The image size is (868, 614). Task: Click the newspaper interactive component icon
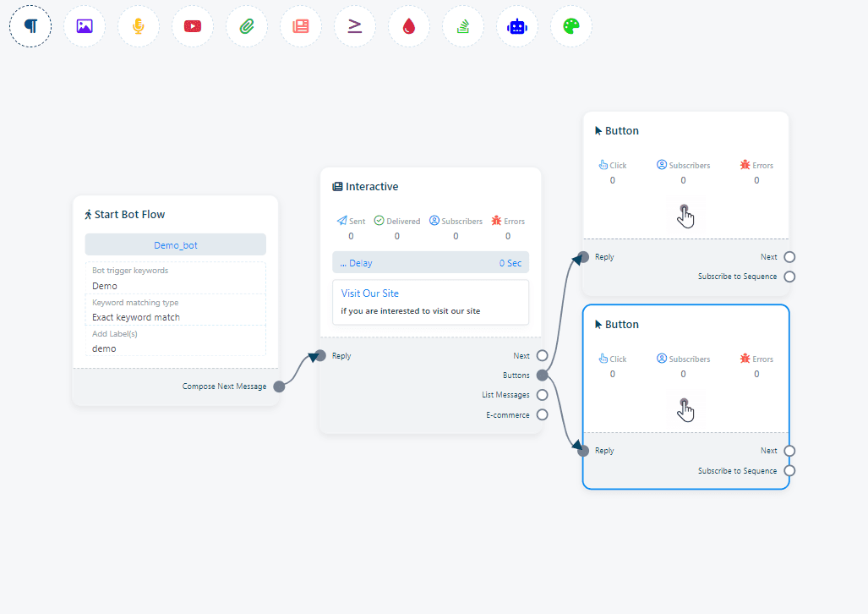click(x=301, y=26)
